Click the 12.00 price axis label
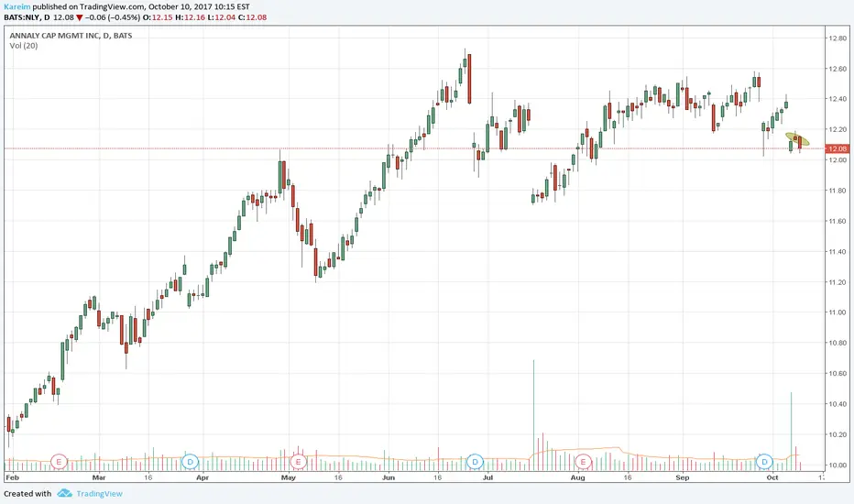The image size is (854, 504). tap(838, 160)
